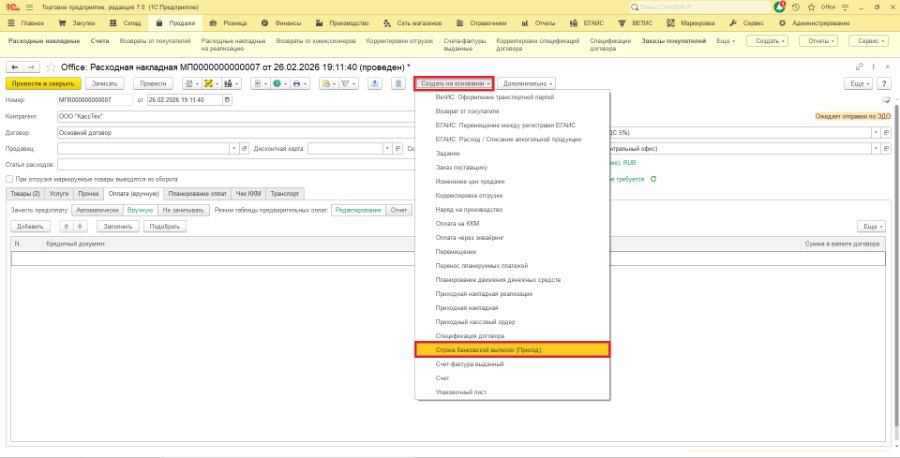The height and width of the screenshot is (458, 900).
Task: Go forward with the right arrow navigation button
Action: coord(31,67)
